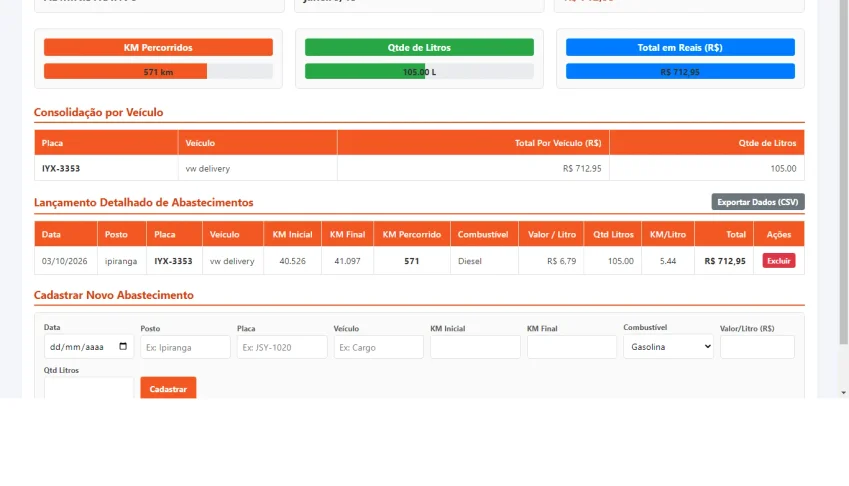Screen dimensions: 849x486
Task: Click the vertical page scrollbar thumb
Action: 844,172
